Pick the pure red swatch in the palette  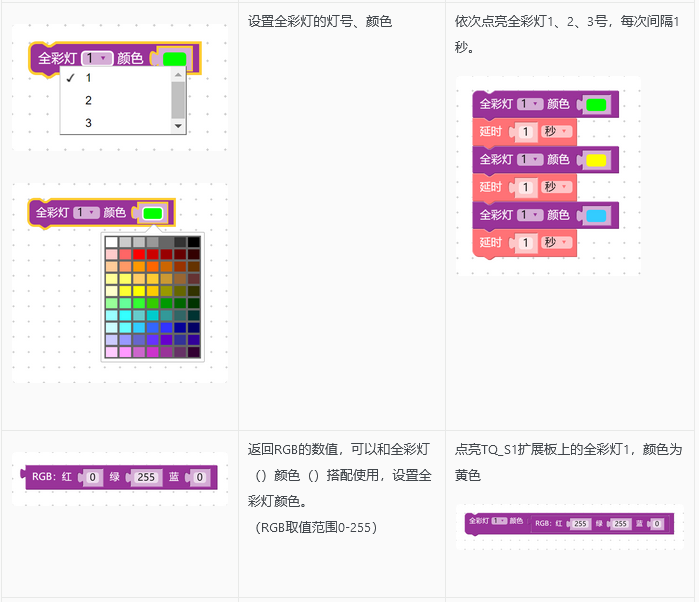click(139, 254)
